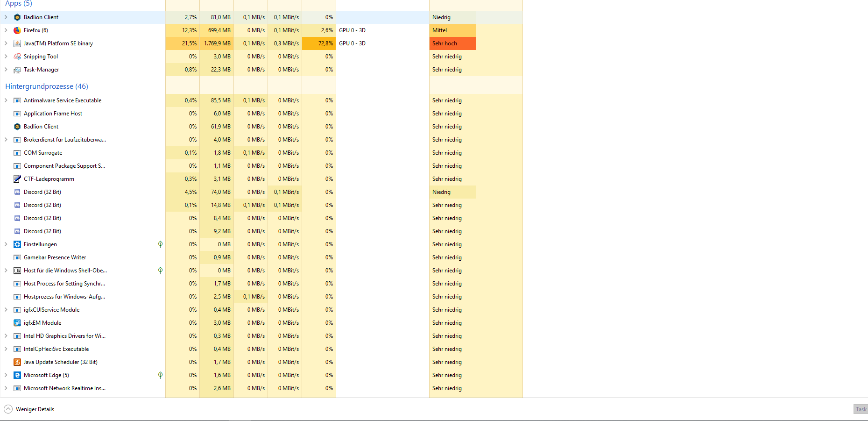Image resolution: width=868 pixels, height=421 pixels.
Task: Expand the IntelCpHeciSvc Executable row
Action: [x=6, y=349]
